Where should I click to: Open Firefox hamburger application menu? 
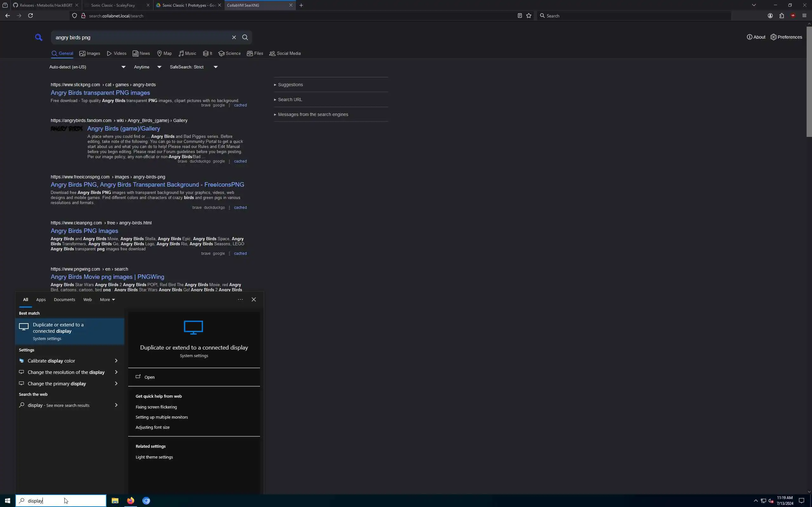pyautogui.click(x=804, y=16)
